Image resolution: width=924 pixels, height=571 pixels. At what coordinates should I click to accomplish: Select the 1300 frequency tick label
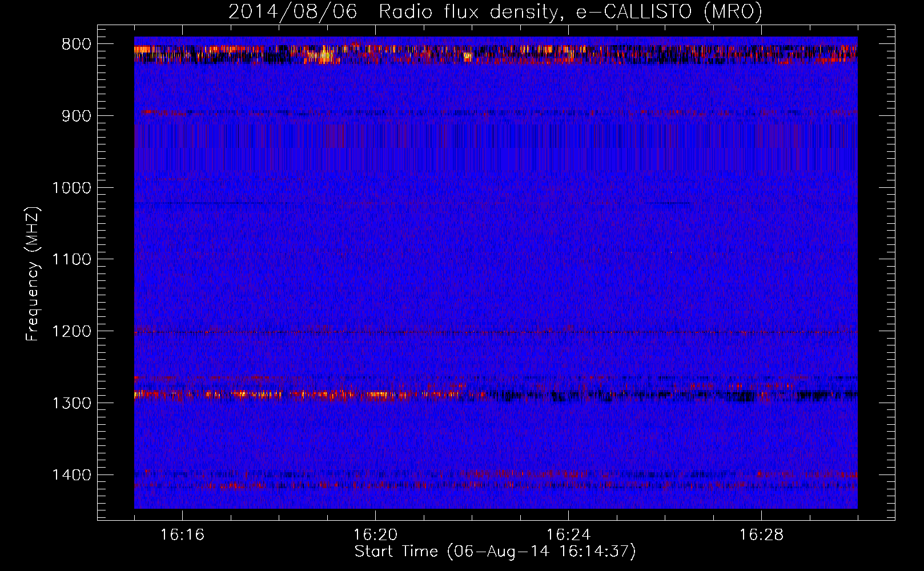[72, 403]
